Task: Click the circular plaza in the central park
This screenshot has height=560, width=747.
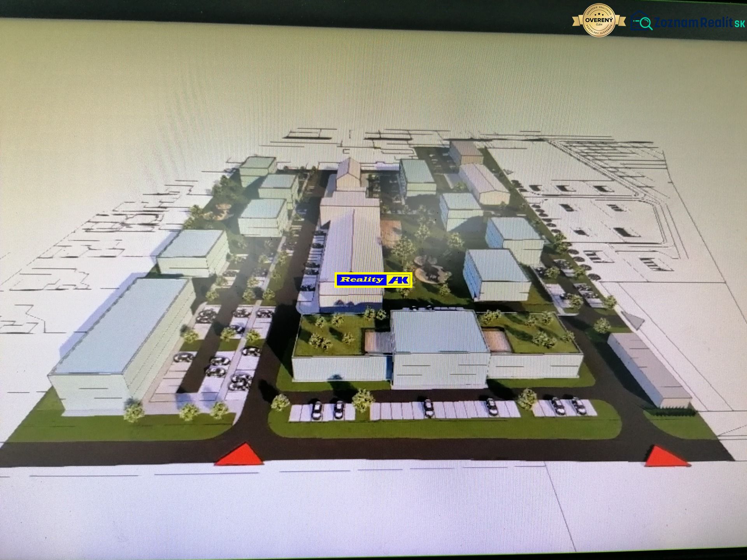Action: click(x=431, y=270)
